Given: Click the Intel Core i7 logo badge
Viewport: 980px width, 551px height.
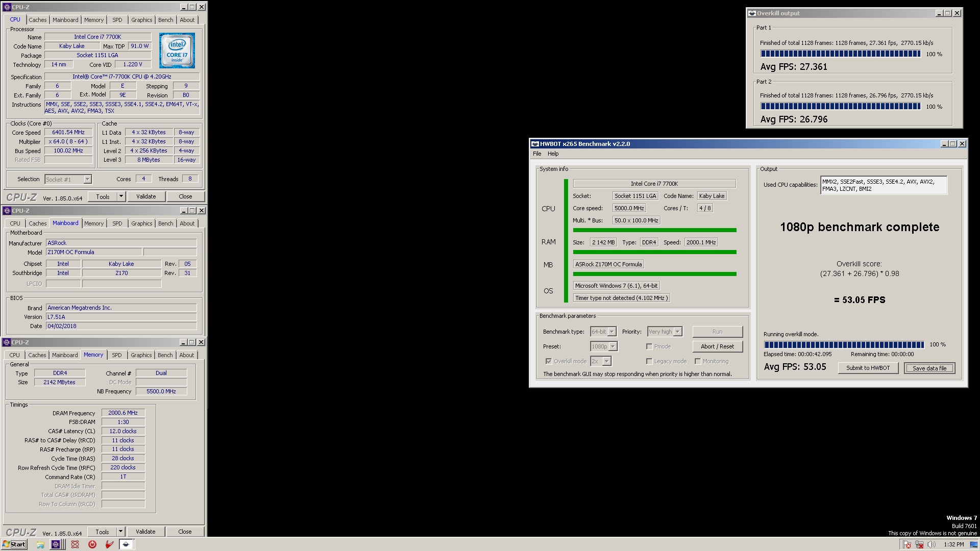Looking at the screenshot, I should (177, 51).
